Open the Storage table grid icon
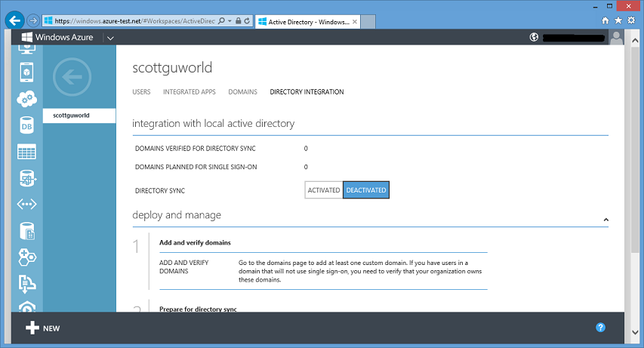This screenshot has height=348, width=644. tap(26, 152)
